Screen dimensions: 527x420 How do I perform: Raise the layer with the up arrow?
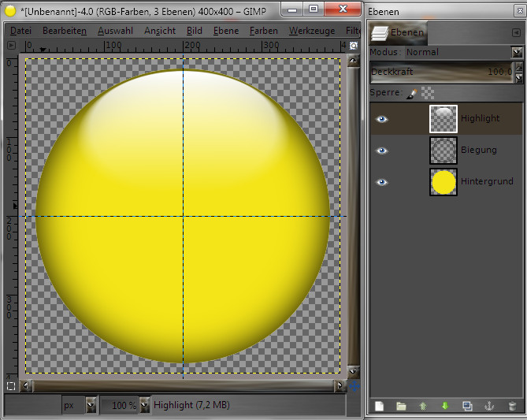click(x=423, y=406)
